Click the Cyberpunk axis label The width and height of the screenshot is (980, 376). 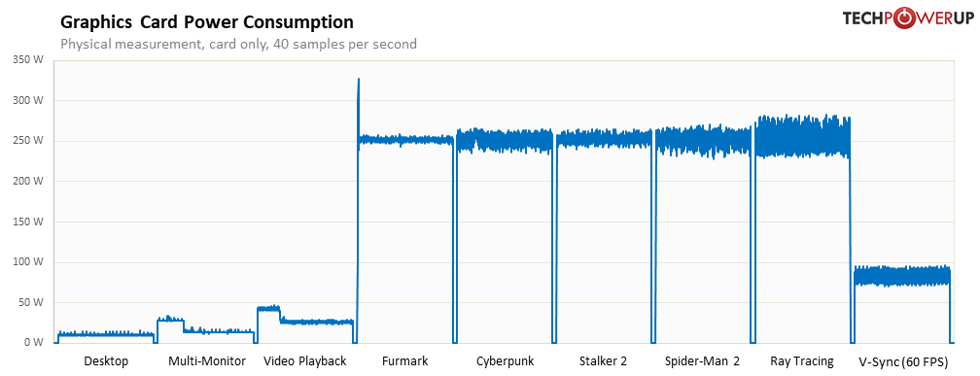[505, 361]
